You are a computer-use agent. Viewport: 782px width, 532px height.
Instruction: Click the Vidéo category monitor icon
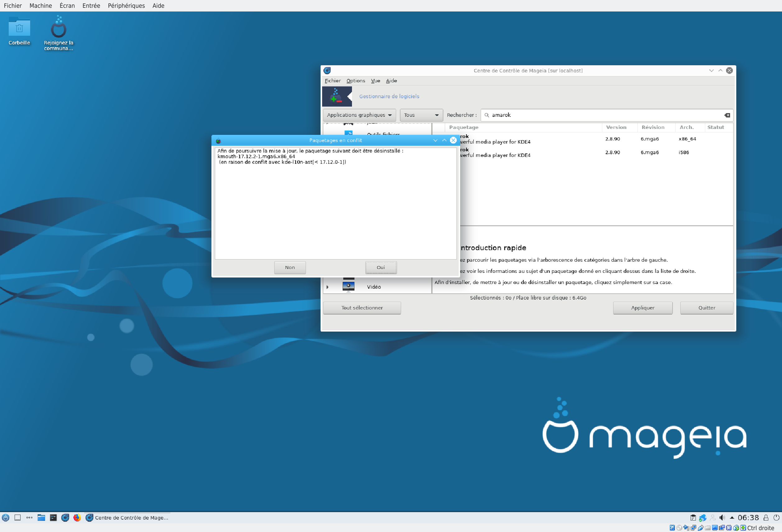click(x=348, y=287)
